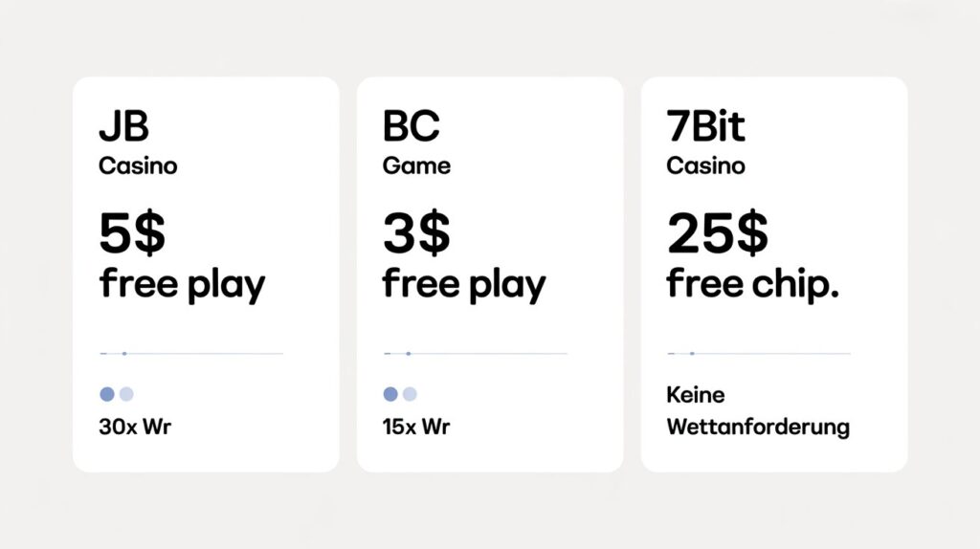The height and width of the screenshot is (549, 980).
Task: Open the 7Bit heading
Action: [x=708, y=127]
